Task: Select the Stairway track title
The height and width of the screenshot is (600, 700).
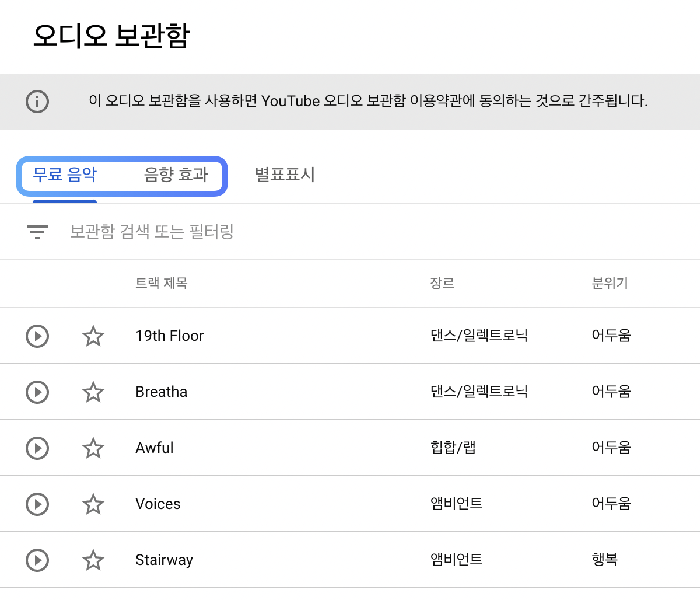Action: pyautogui.click(x=164, y=560)
